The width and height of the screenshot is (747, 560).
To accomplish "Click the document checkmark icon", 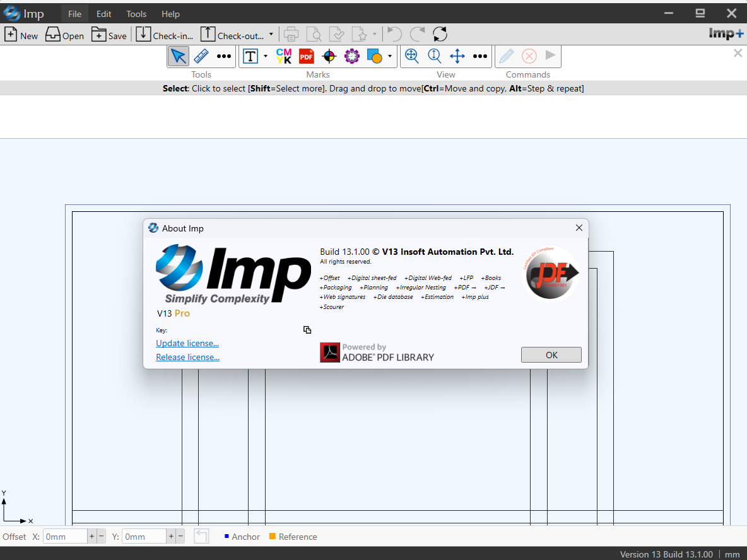I will click(x=337, y=34).
